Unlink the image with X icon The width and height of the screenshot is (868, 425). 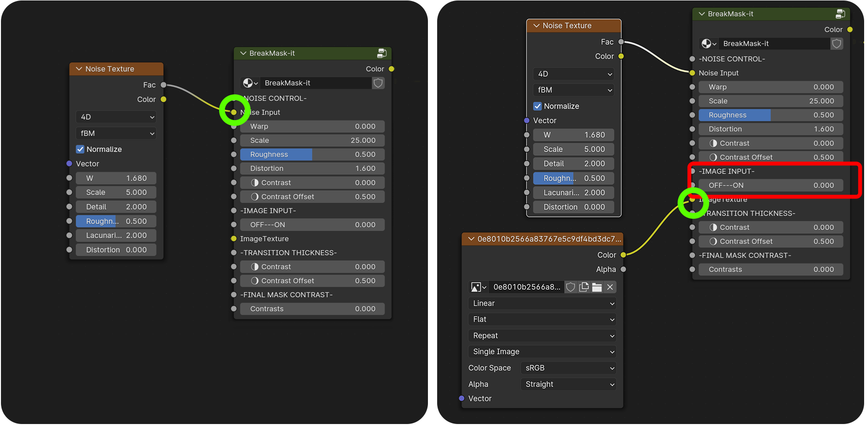(610, 287)
